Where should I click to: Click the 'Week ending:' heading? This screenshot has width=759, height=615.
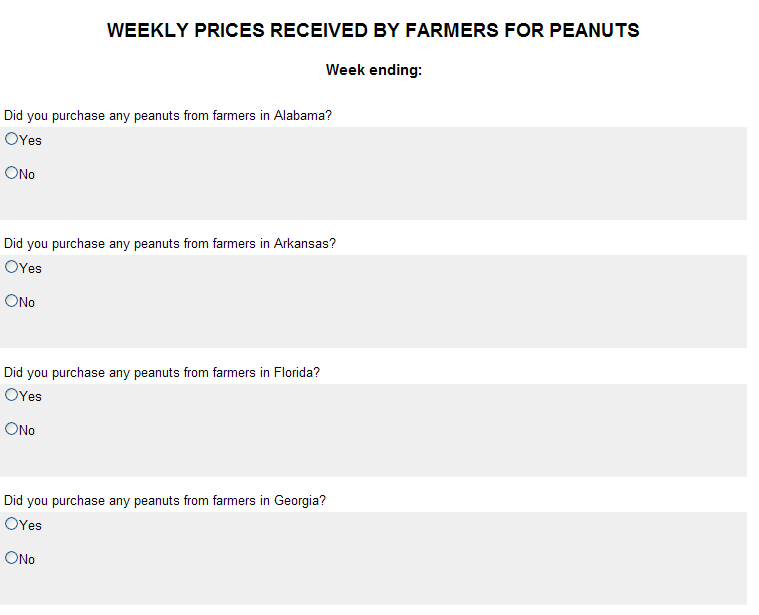click(x=374, y=70)
